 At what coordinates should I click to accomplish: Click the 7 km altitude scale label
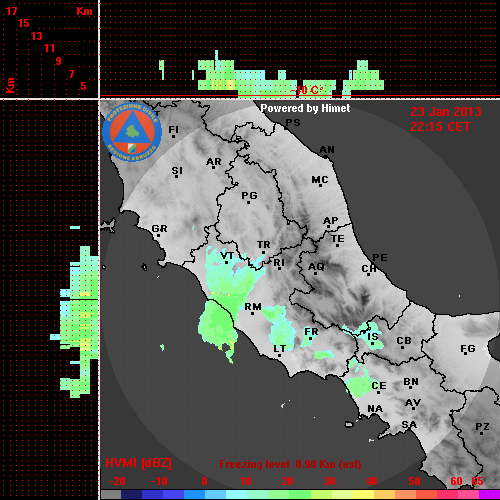click(x=71, y=74)
